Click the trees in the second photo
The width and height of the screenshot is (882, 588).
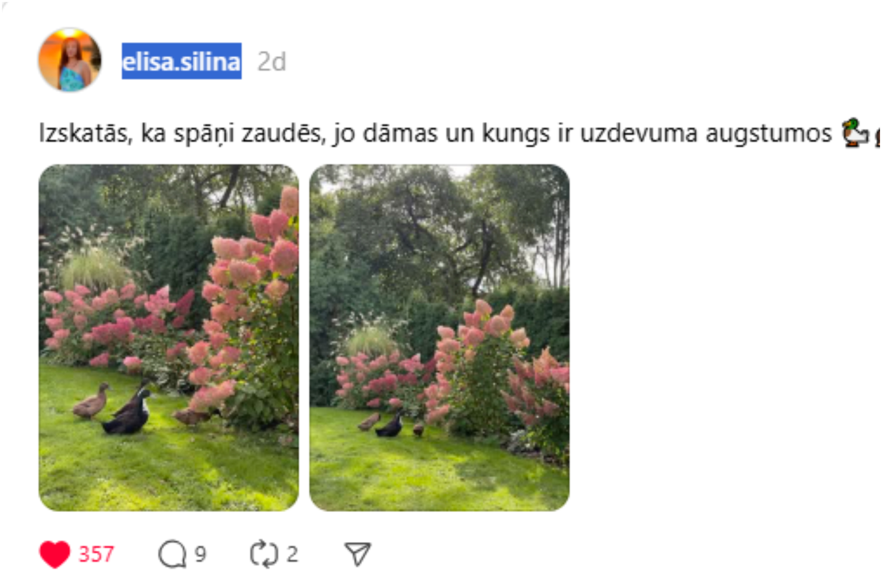(441, 230)
